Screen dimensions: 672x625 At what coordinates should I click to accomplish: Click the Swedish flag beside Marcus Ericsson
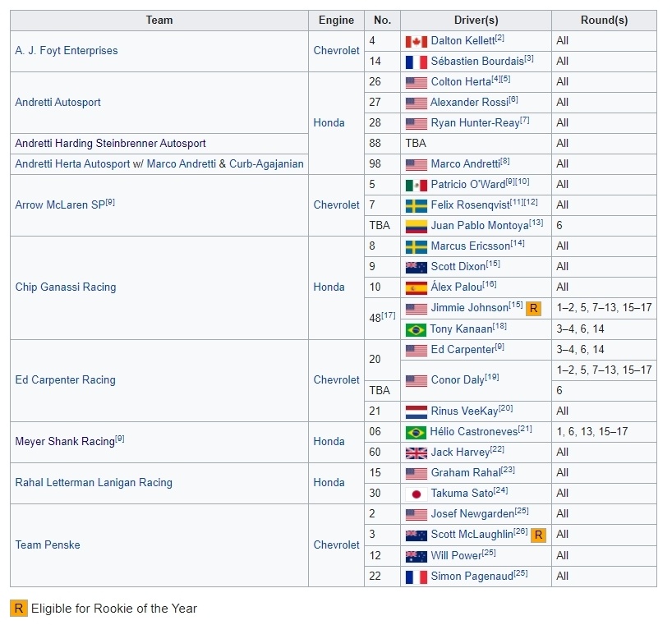(x=417, y=247)
